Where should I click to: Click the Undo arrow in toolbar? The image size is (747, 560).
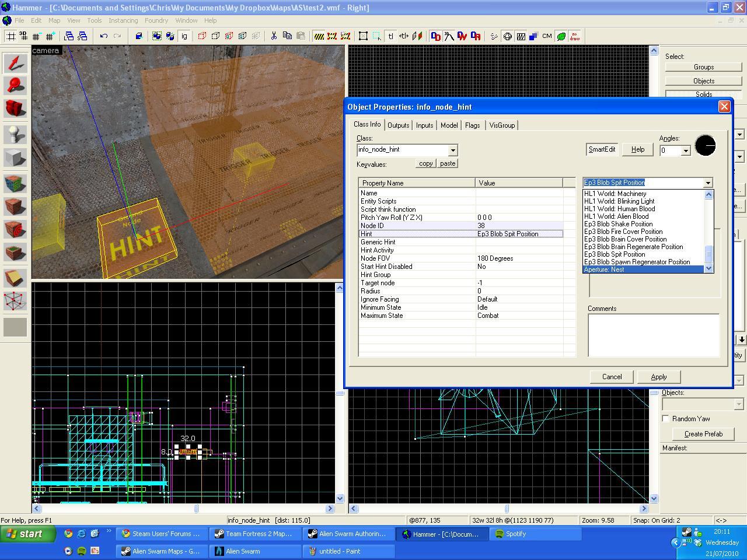104,36
